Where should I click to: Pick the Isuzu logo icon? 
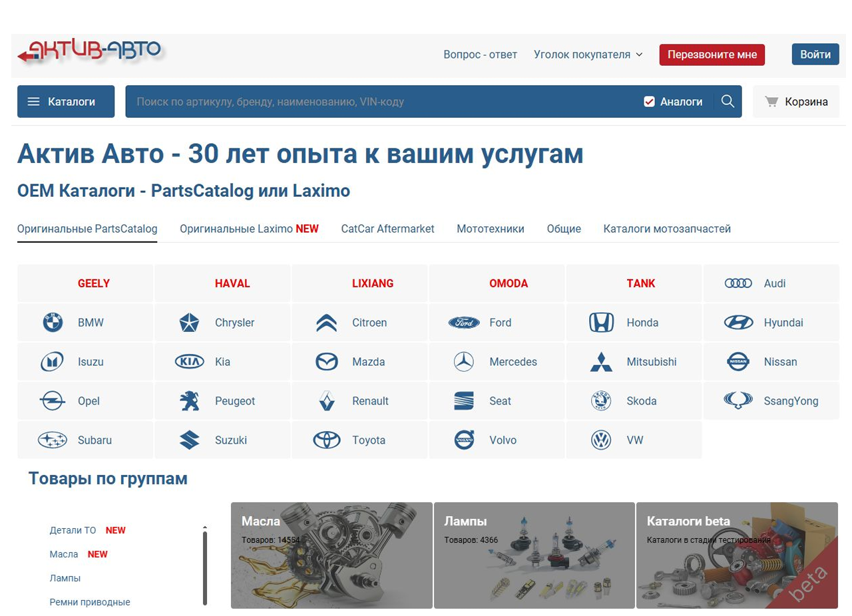[53, 362]
